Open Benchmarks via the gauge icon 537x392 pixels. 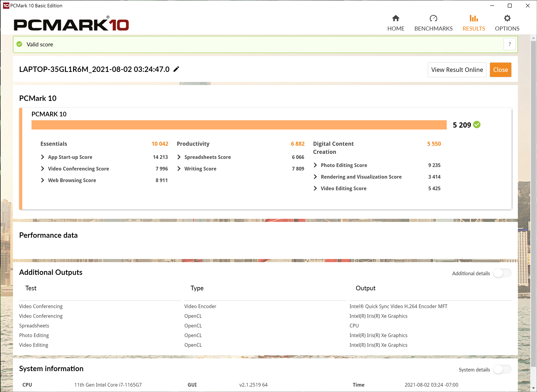point(433,18)
